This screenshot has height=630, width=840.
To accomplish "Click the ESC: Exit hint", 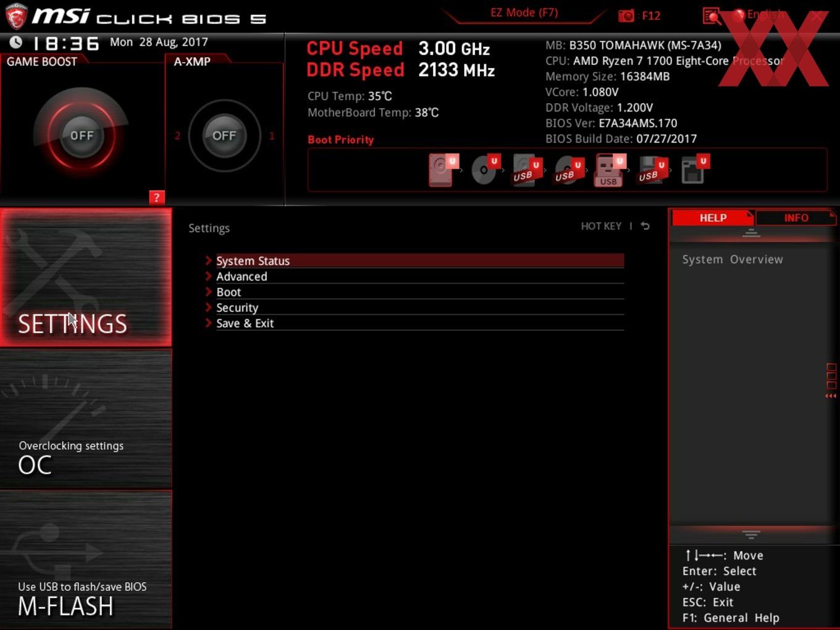I will (x=708, y=602).
